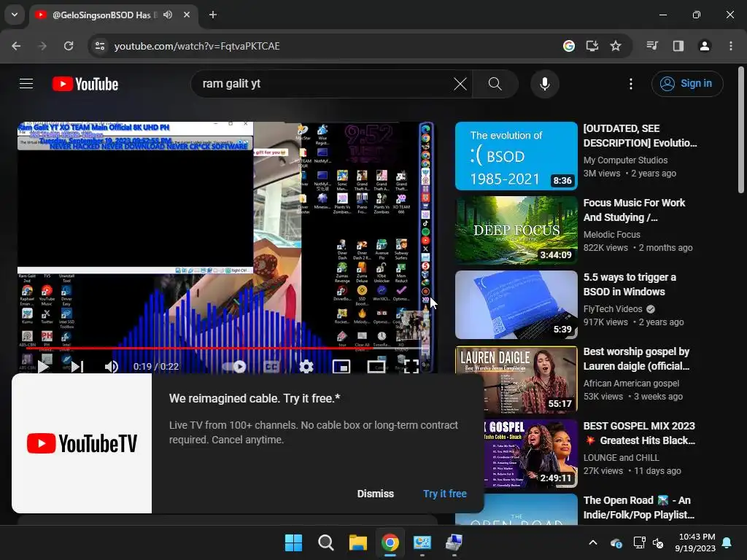
Task: Open Chrome media controls
Action: pyautogui.click(x=652, y=46)
